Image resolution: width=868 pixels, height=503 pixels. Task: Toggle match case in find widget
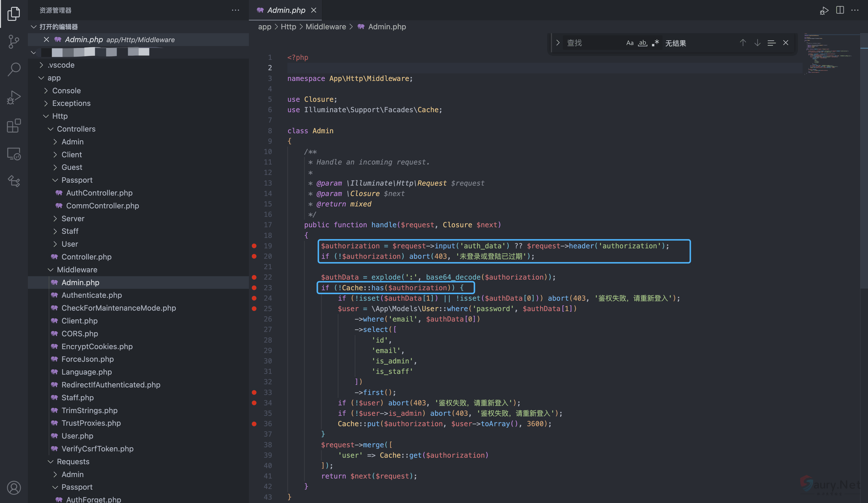point(630,43)
